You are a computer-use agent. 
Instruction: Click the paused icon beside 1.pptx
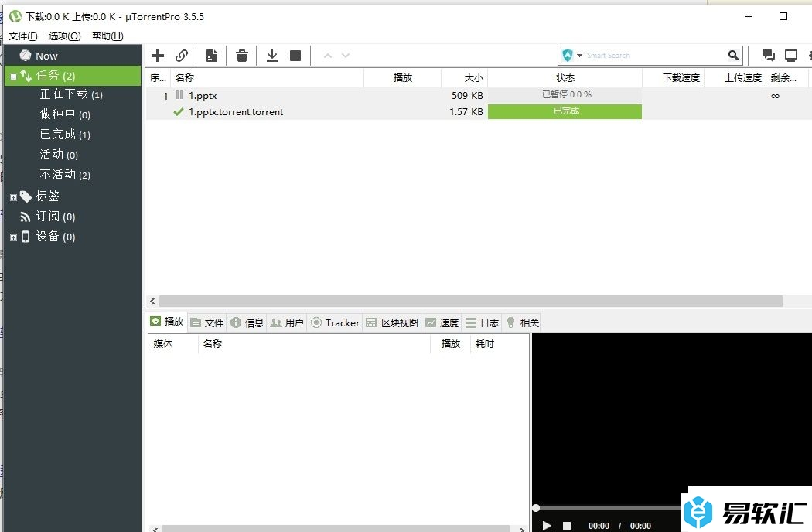point(179,95)
